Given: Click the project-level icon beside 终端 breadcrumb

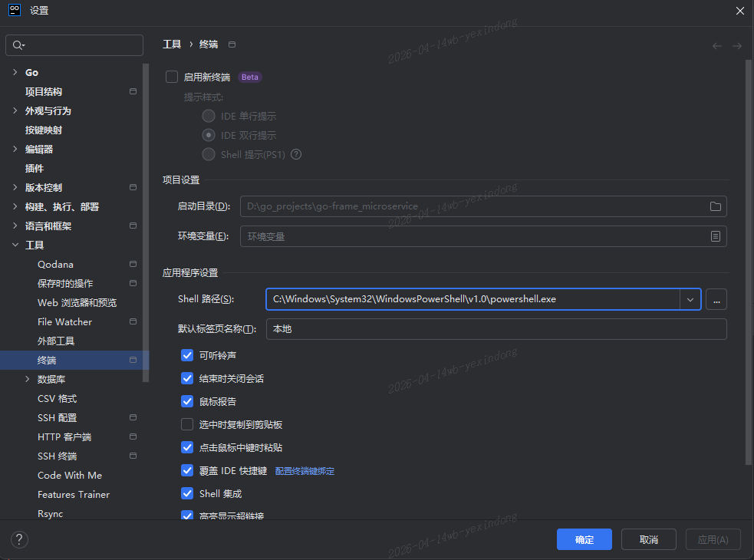Looking at the screenshot, I should click(232, 44).
